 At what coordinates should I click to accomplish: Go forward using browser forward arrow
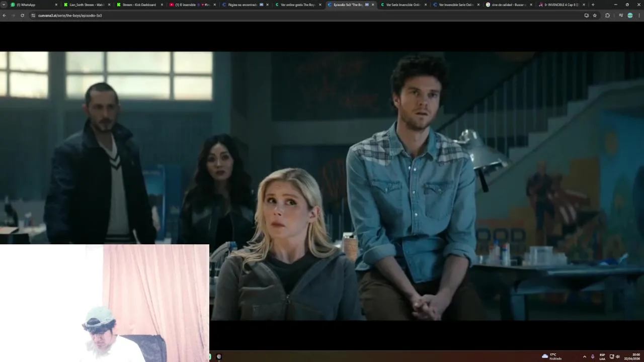pyautogui.click(x=13, y=16)
